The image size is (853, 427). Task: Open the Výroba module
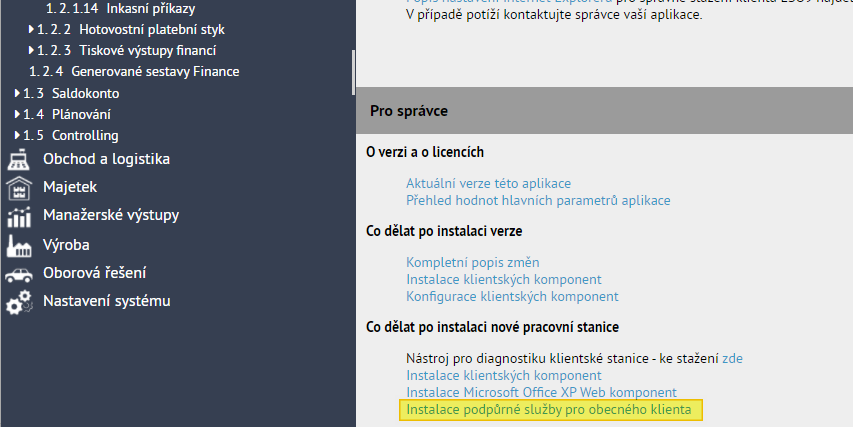66,245
